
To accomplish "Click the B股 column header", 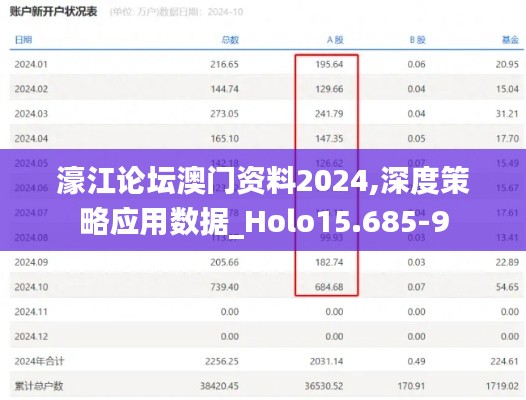I will point(417,40).
